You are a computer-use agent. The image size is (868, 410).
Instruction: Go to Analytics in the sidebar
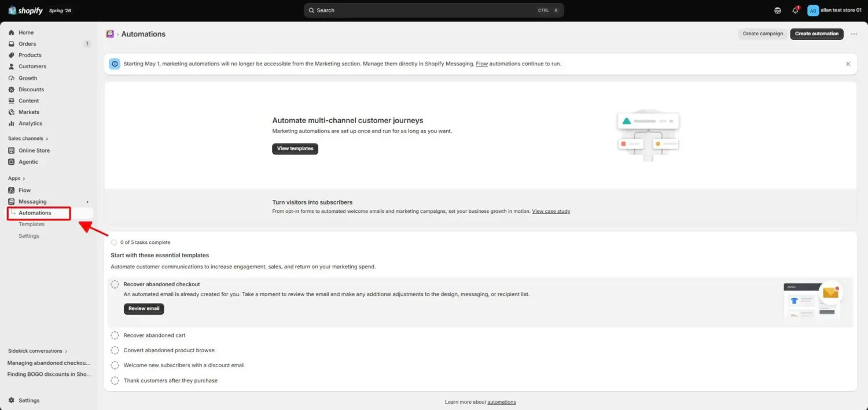(30, 123)
